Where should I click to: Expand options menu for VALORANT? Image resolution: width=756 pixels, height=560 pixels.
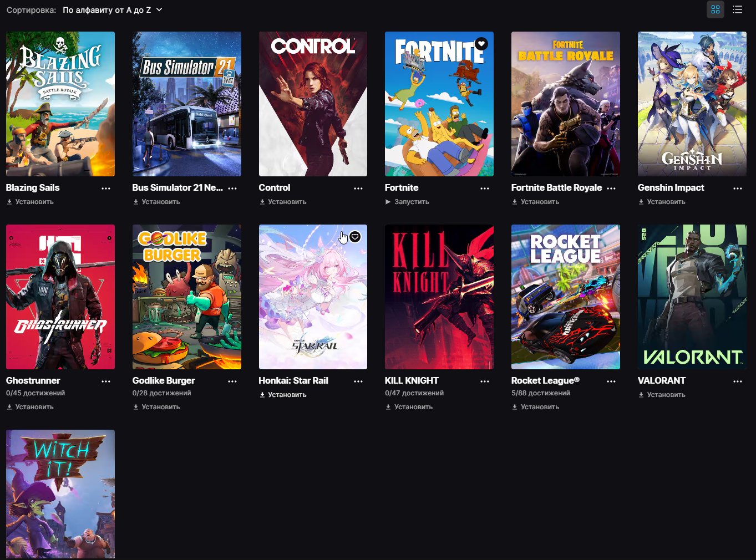click(737, 381)
